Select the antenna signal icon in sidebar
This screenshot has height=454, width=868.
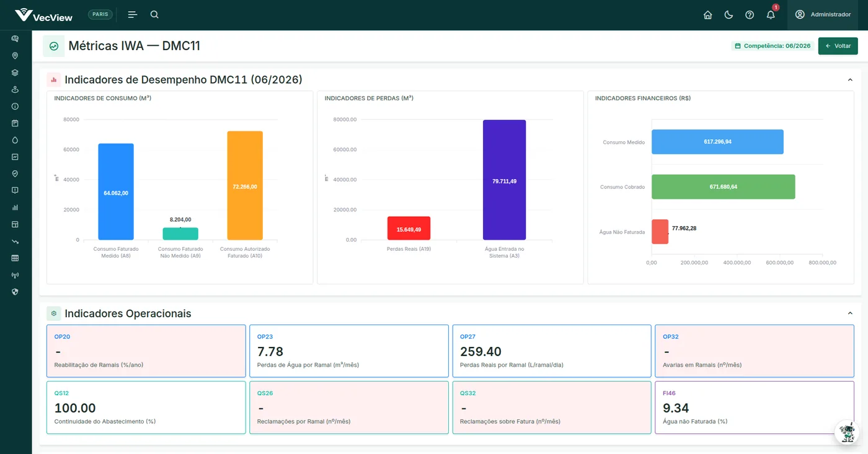click(15, 275)
